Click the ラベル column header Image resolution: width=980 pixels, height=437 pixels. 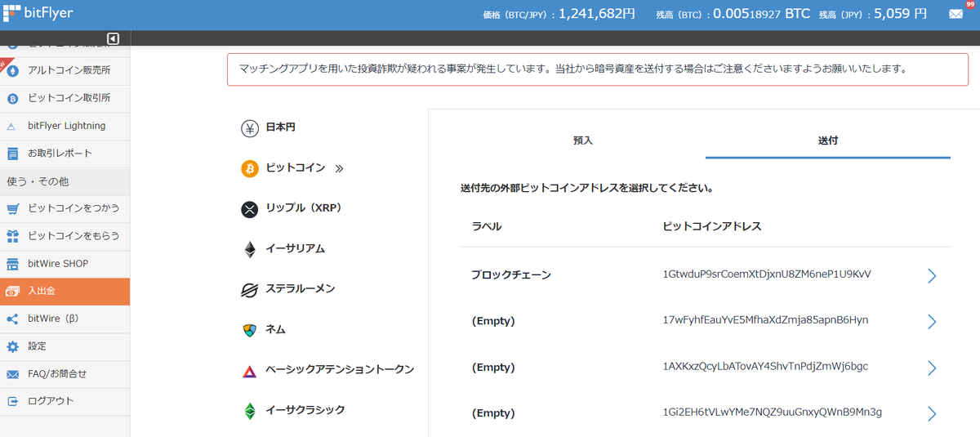[x=487, y=226]
